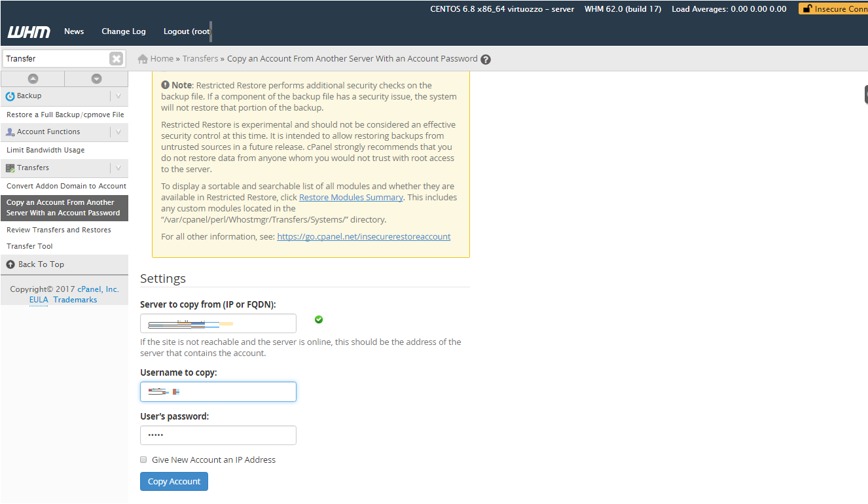Click CENTOS 6.8 x86_64 virtuozzo text
The image size is (868, 504).
502,9
